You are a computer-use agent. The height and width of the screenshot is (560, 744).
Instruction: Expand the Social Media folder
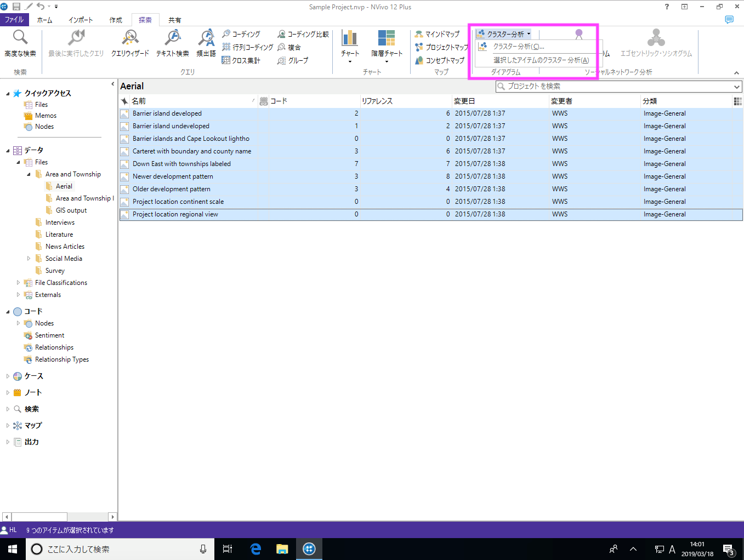tap(29, 259)
